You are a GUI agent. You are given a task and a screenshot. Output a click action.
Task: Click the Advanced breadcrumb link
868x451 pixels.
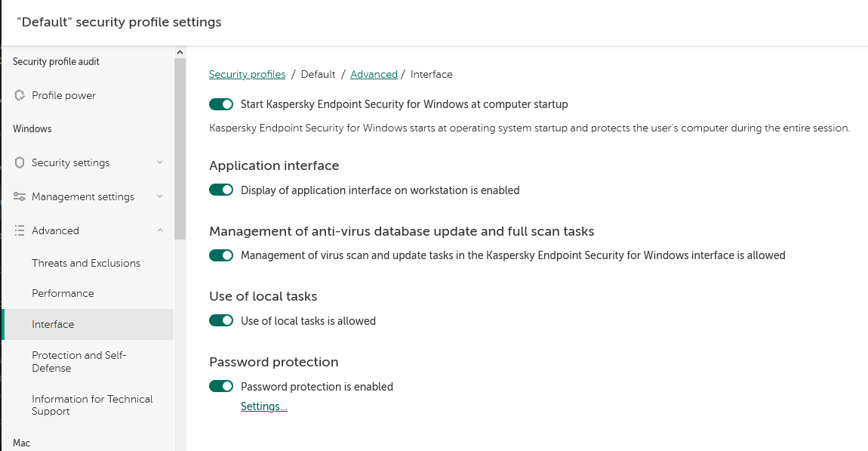click(374, 74)
